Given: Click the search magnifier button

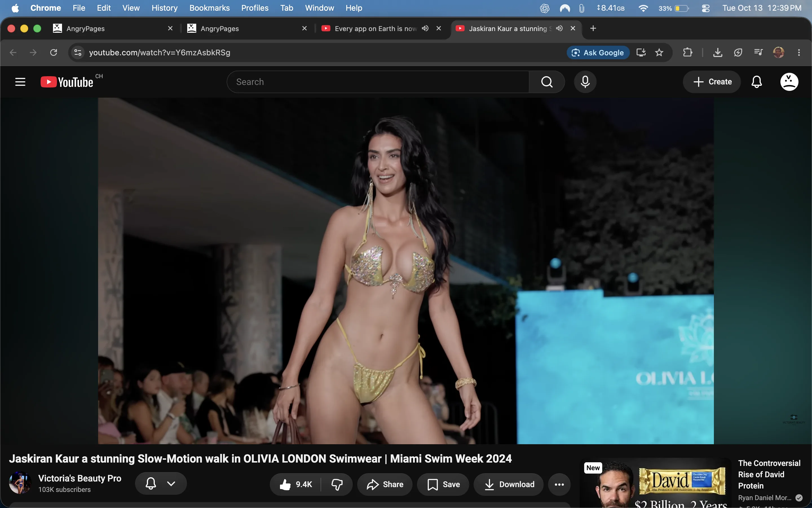Looking at the screenshot, I should pos(547,82).
